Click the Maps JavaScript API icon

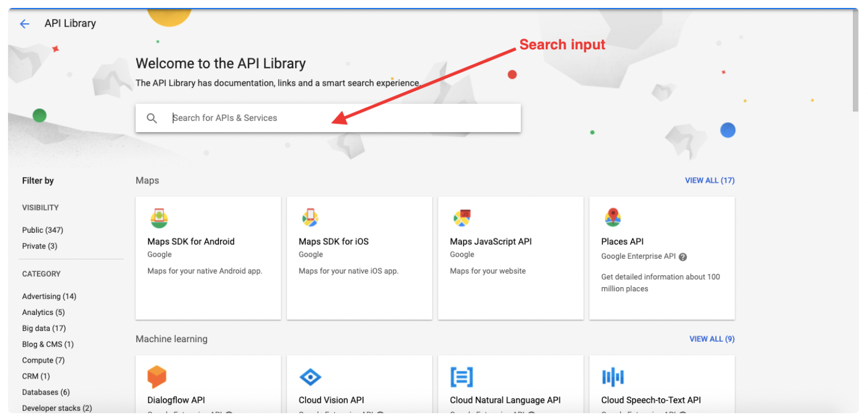pyautogui.click(x=462, y=218)
